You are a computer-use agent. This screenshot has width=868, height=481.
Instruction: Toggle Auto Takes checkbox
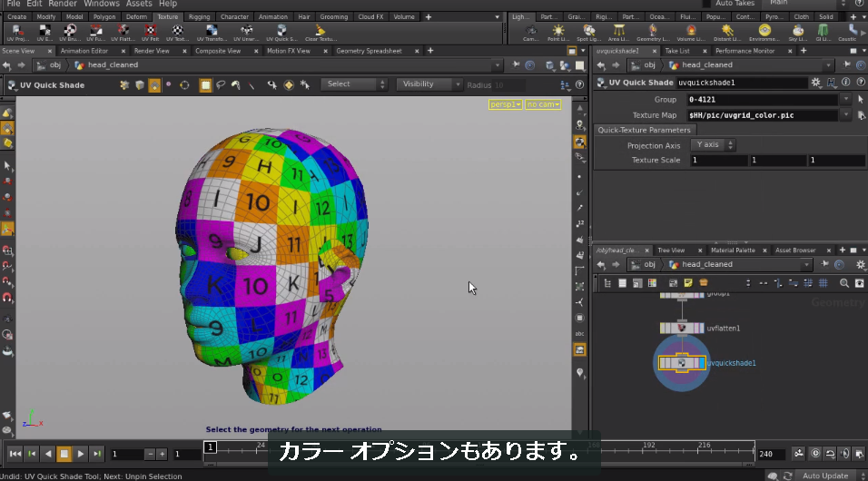click(x=706, y=4)
